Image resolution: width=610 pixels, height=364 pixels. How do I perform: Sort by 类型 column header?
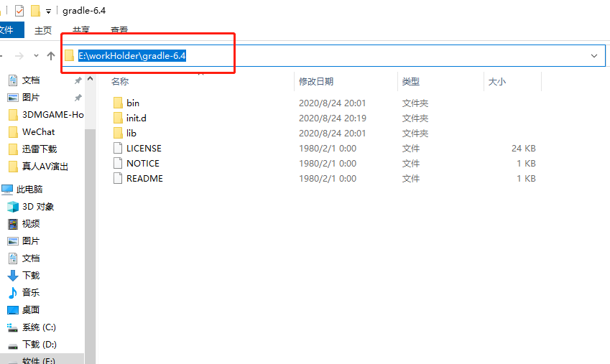coord(411,81)
